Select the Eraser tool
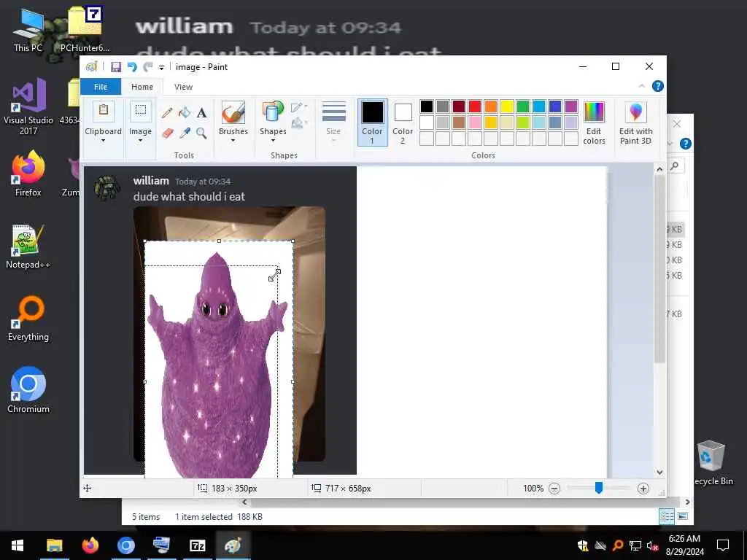 tap(168, 133)
